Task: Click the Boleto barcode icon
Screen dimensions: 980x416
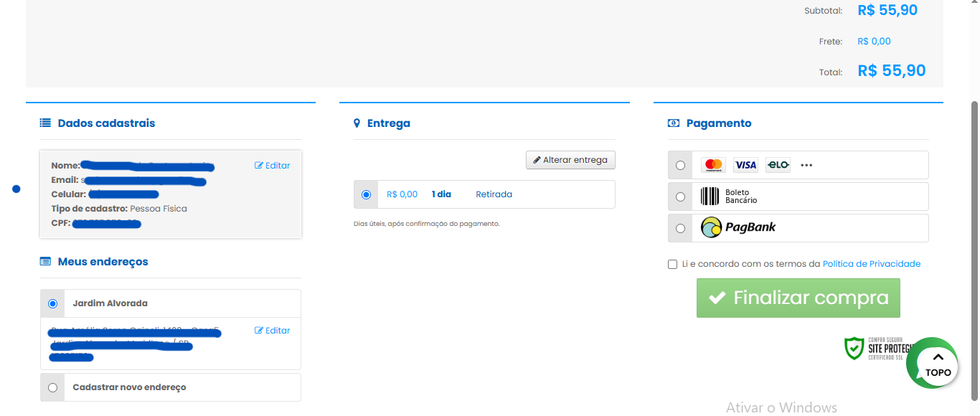Action: point(710,197)
